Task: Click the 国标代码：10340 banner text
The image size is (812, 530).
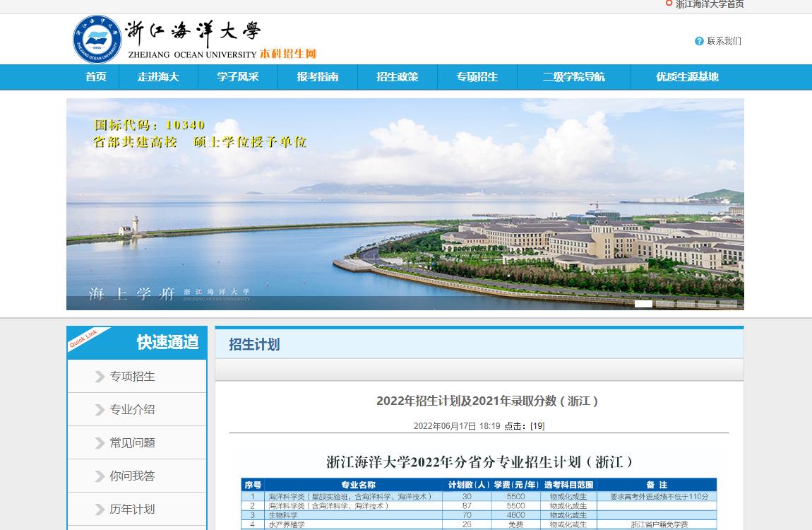Action: 149,125
